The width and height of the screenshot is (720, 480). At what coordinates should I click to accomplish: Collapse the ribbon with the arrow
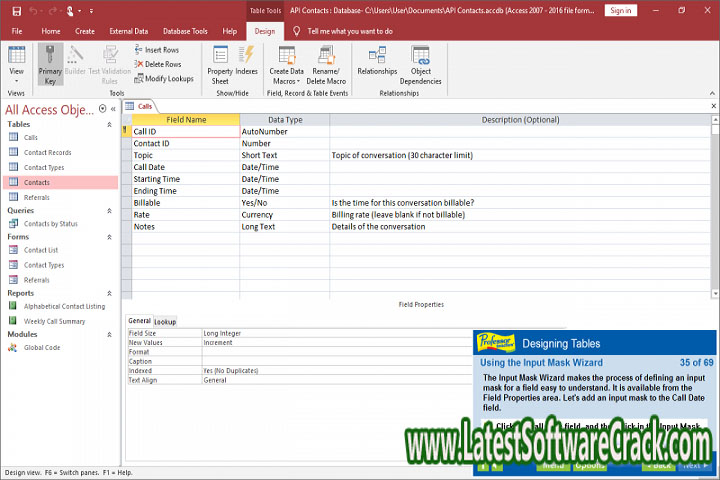[712, 93]
